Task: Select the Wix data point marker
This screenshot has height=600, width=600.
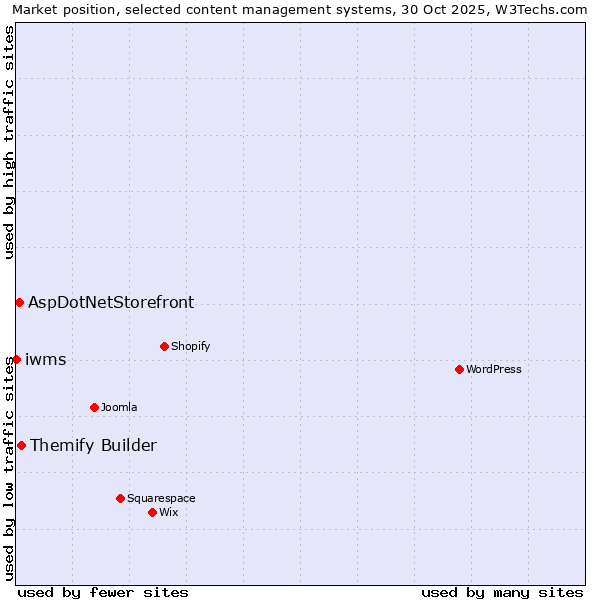Action: 152,512
